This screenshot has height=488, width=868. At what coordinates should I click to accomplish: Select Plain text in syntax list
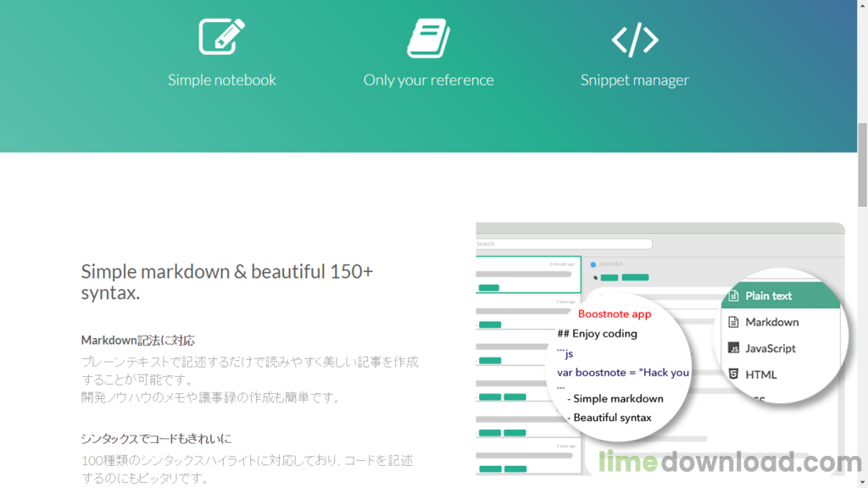point(781,296)
